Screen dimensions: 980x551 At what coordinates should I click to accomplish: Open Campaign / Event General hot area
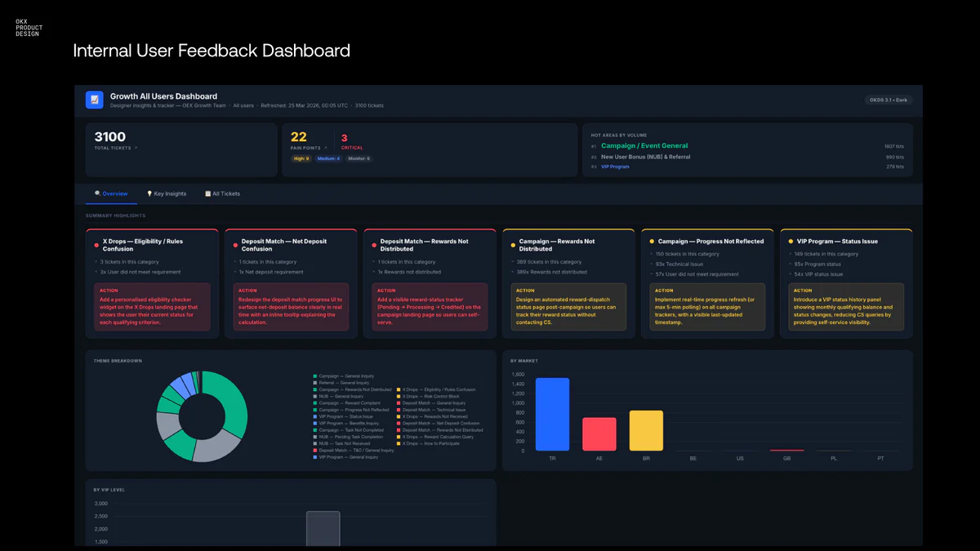point(644,146)
